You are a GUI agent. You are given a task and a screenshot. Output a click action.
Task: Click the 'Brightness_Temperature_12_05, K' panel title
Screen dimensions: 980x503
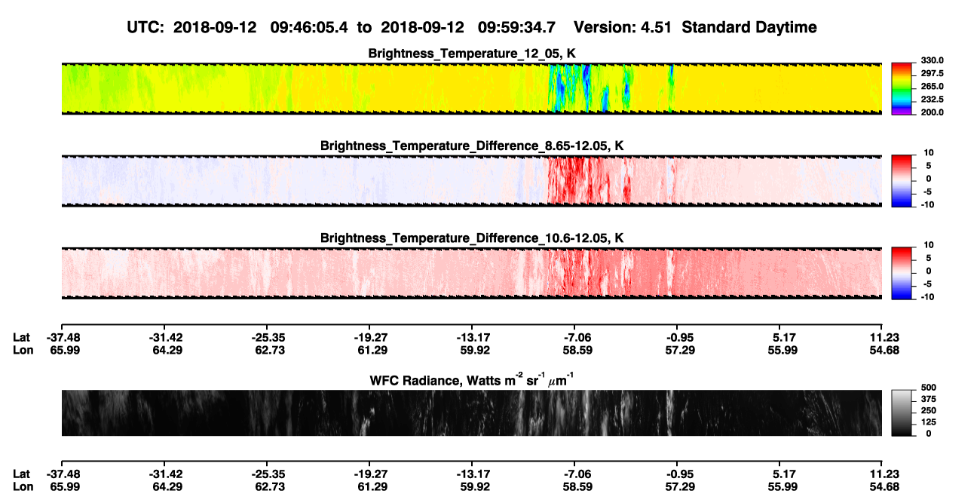tap(472, 54)
